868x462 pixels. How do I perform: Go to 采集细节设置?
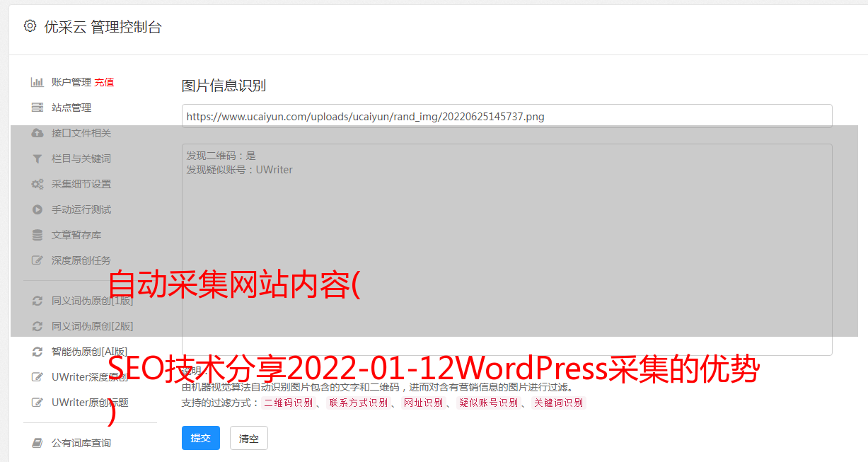pyautogui.click(x=81, y=184)
